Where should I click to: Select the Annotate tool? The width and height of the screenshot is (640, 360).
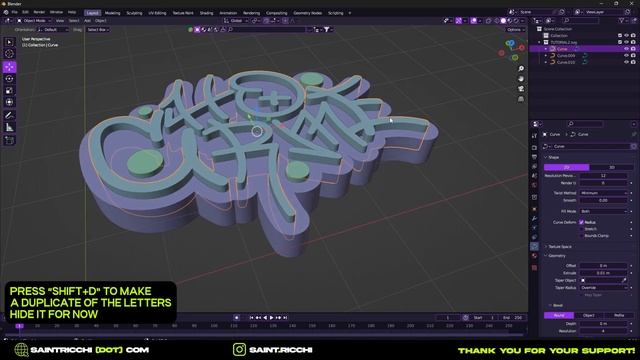(9, 116)
